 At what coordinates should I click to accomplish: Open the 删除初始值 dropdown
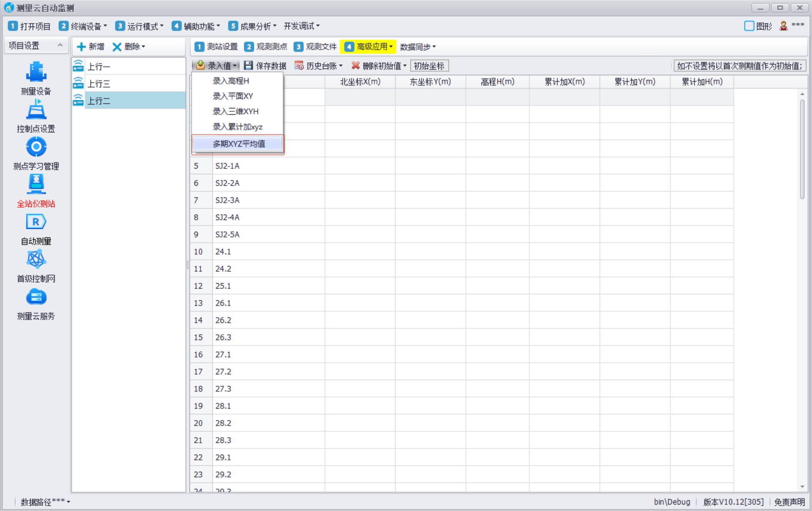379,66
